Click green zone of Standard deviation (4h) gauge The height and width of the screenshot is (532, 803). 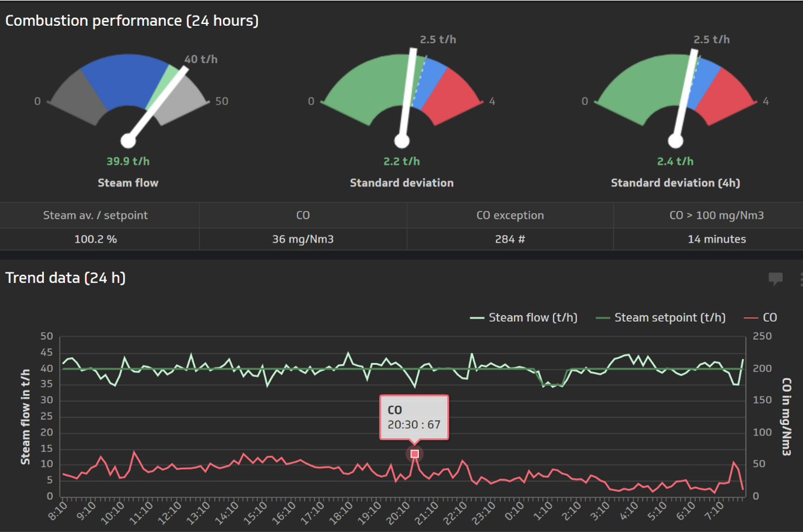pyautogui.click(x=637, y=90)
